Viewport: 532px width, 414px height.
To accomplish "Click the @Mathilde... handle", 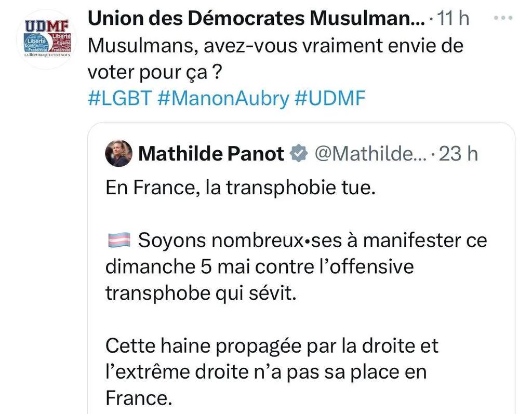I will (370, 154).
